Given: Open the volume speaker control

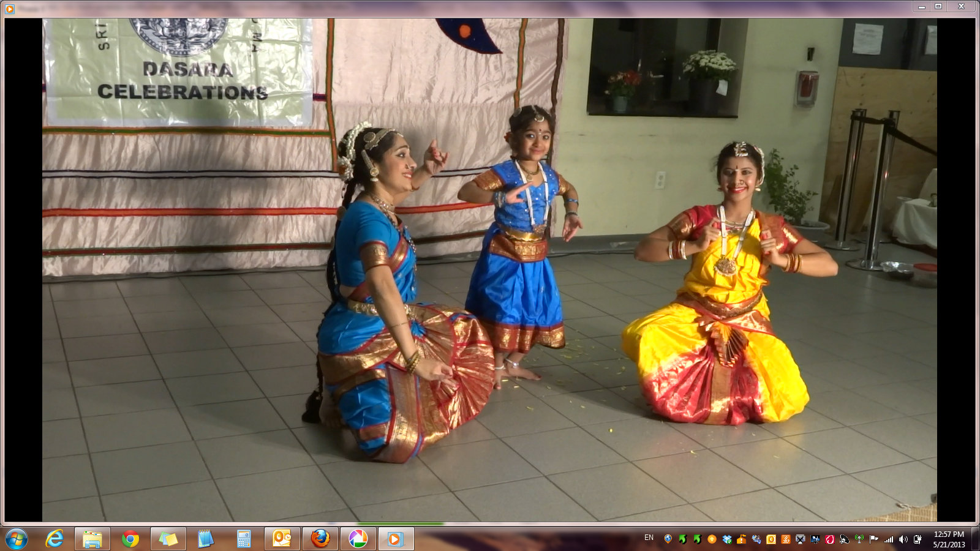Looking at the screenshot, I should pos(903,539).
